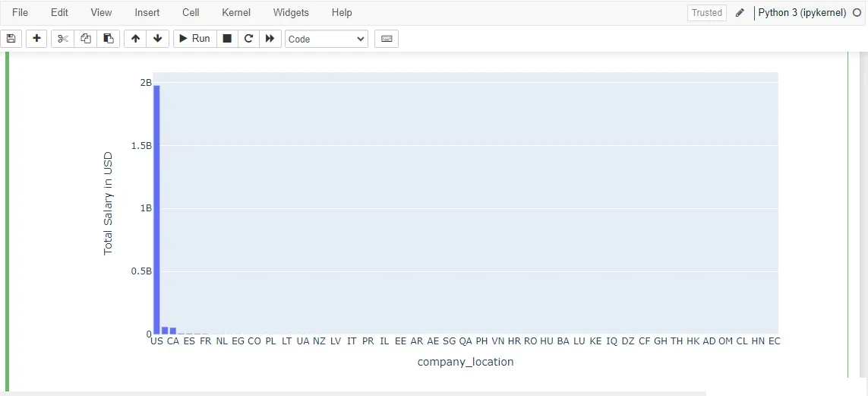Screen dimensions: 868x396
Task: Click the HU x-axis label
Action: 546,341
